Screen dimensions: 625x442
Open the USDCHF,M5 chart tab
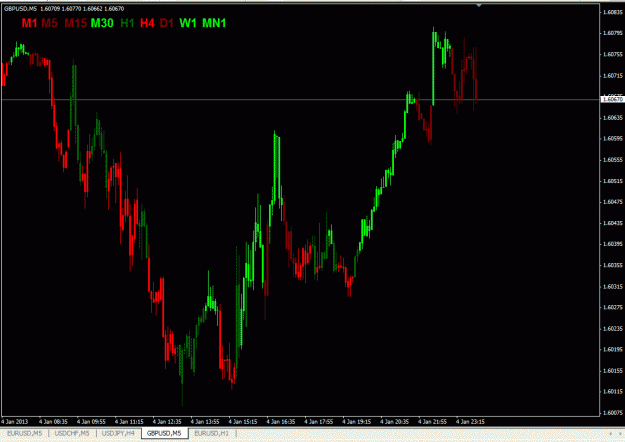pyautogui.click(x=72, y=433)
